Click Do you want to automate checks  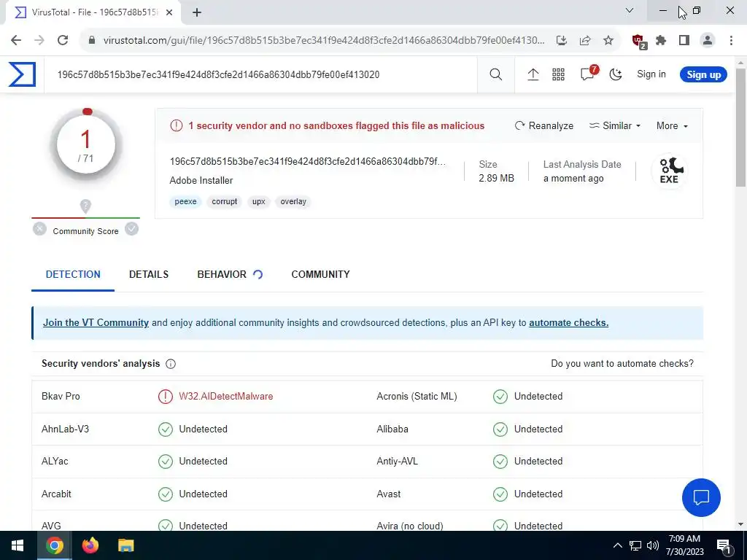[622, 363]
